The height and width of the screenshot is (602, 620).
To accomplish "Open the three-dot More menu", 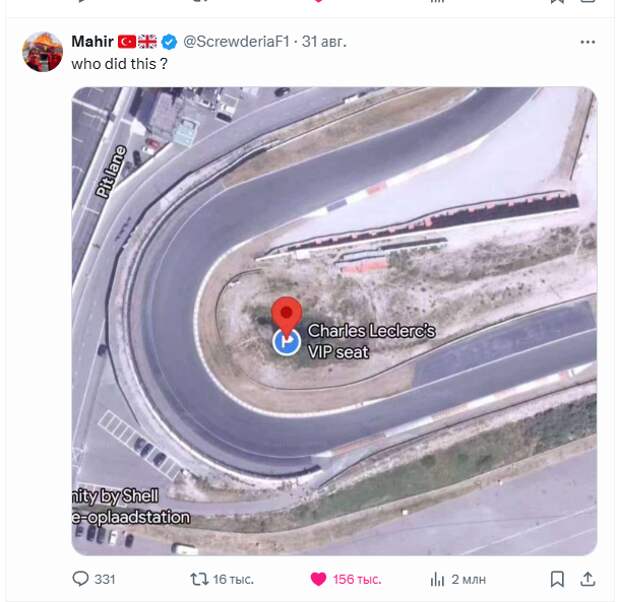I will [x=588, y=42].
